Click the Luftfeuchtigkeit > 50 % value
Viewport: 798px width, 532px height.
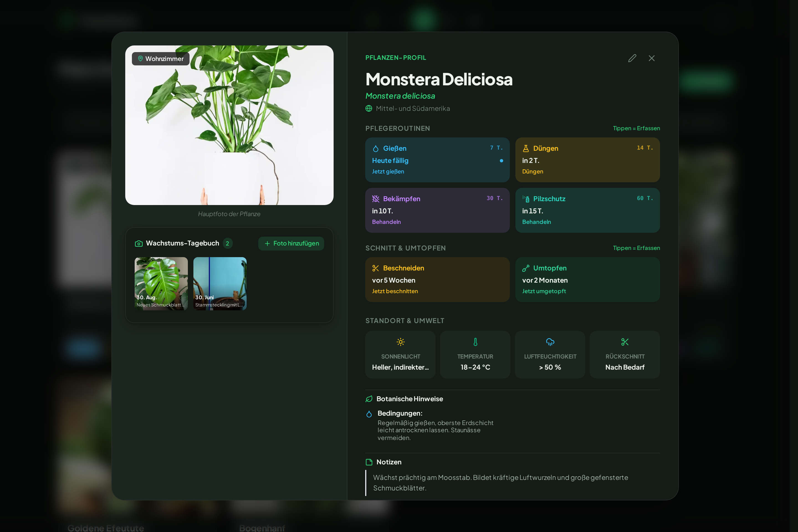tap(550, 367)
